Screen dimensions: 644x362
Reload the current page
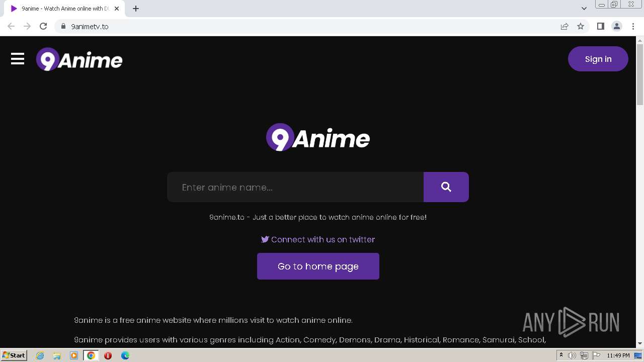[x=43, y=26]
